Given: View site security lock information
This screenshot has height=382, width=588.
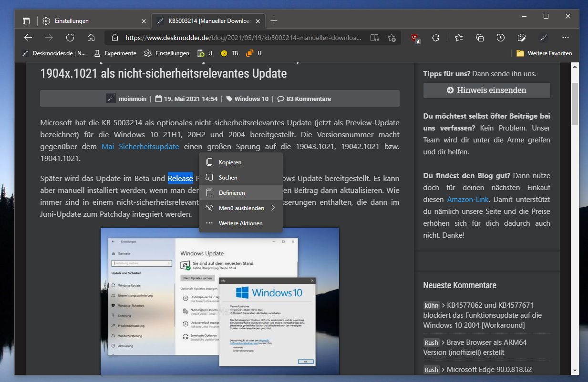Looking at the screenshot, I should pyautogui.click(x=114, y=38).
